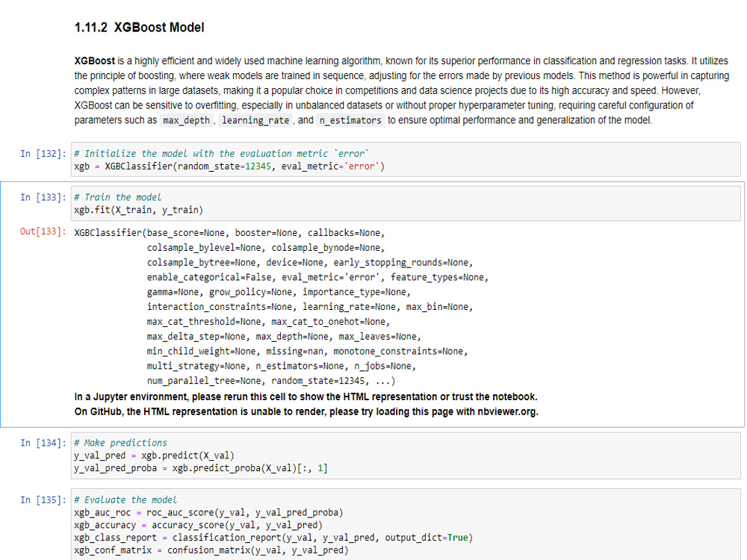
Task: Click line xgb_accuracy = accuracy_score
Action: click(x=198, y=525)
